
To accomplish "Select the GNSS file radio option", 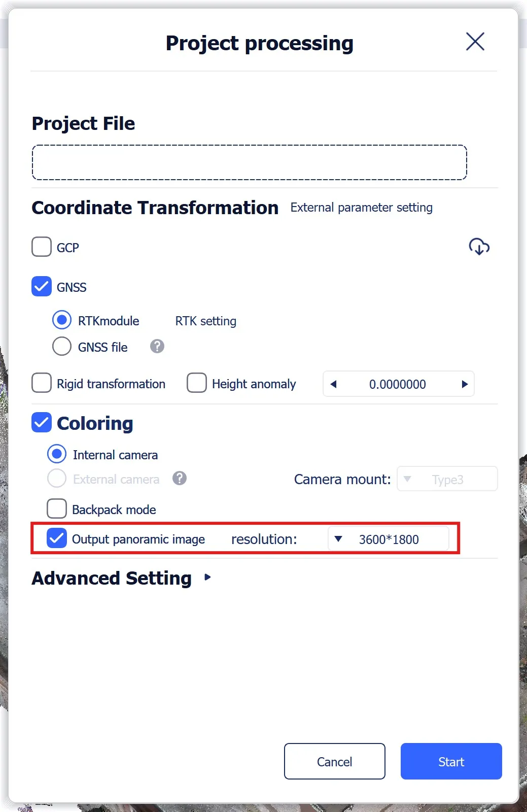I will click(x=62, y=347).
